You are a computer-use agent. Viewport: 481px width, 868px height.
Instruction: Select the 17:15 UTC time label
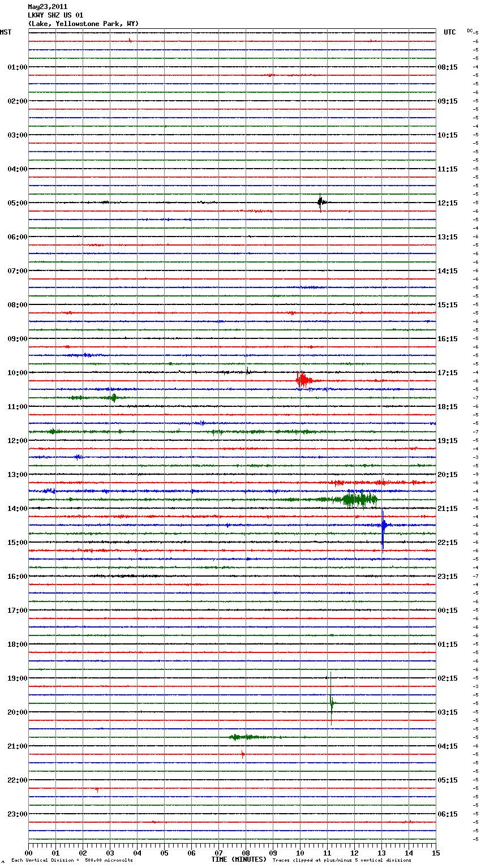448,373
